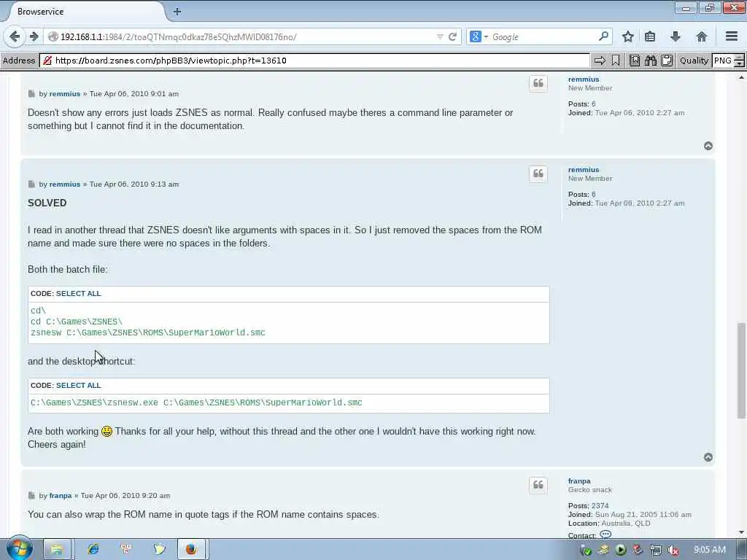Select all of the desktop shortcut code

[79, 385]
